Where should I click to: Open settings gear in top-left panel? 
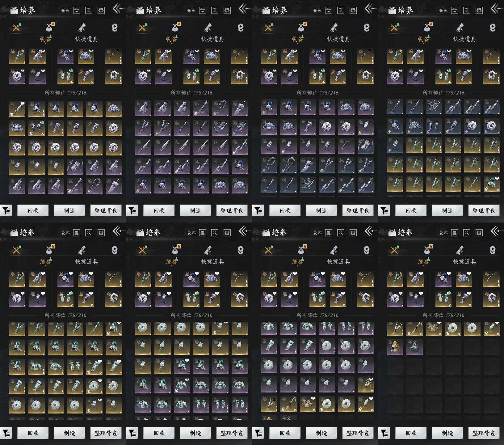pyautogui.click(x=101, y=11)
